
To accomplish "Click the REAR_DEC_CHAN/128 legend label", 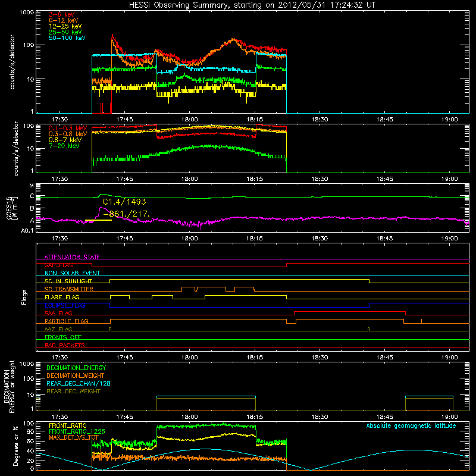I will click(79, 383).
